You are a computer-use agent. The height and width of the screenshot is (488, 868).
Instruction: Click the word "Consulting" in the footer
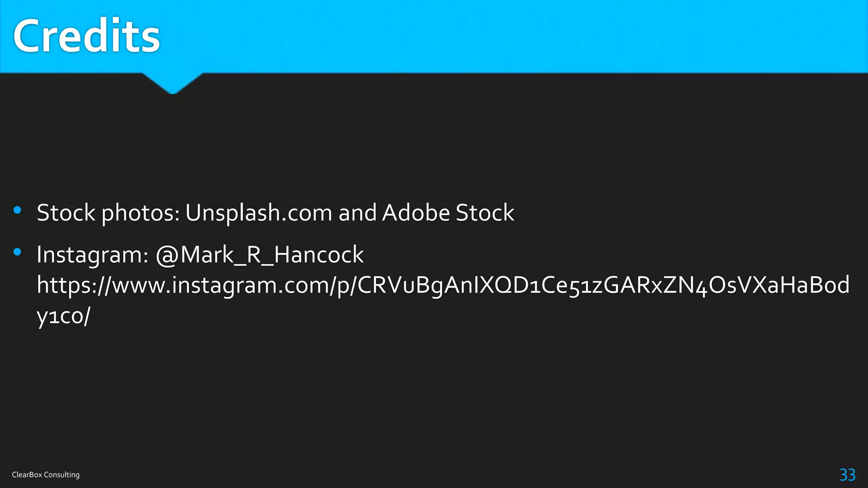pyautogui.click(x=62, y=475)
